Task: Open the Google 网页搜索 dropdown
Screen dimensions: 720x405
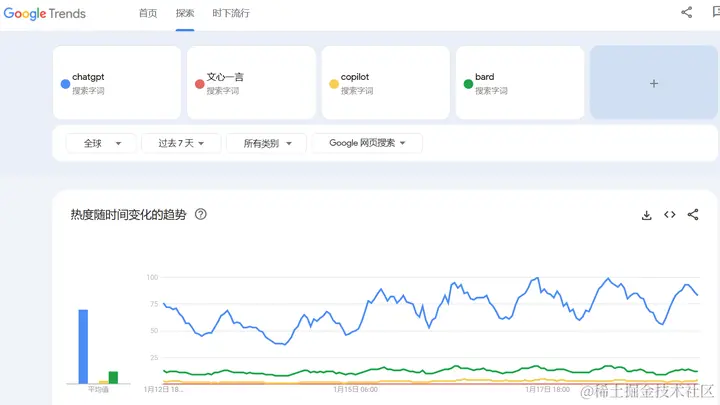Action: click(x=367, y=143)
